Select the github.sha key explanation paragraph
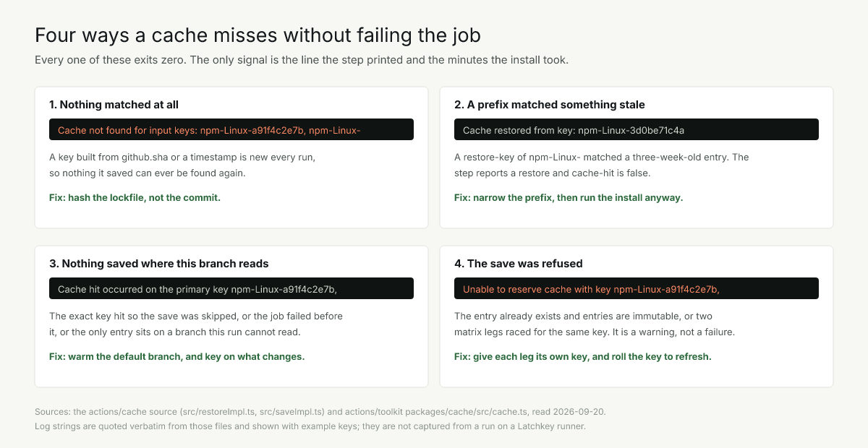Screen dimensions: 868x448 182,165
